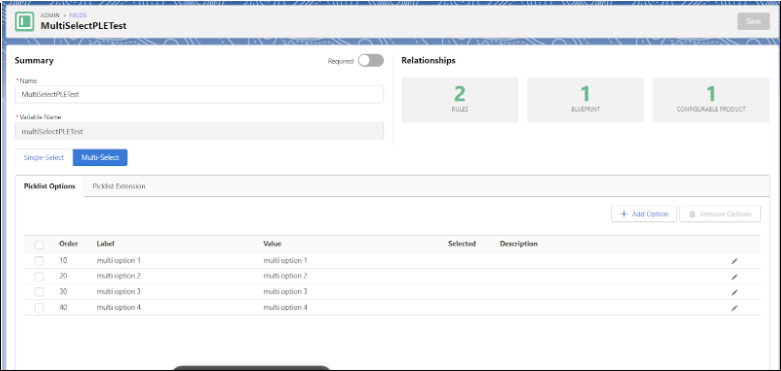The height and width of the screenshot is (371, 781).
Task: Click the Order column header
Action: (69, 244)
